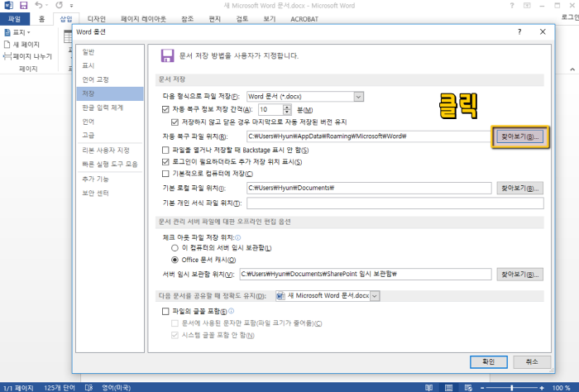Image resolution: width=579 pixels, height=392 pixels.
Task: Switch to Read Mode view icon
Action: [x=428, y=387]
